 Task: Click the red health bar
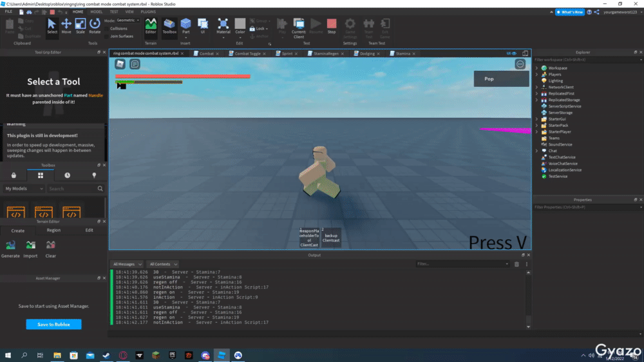[x=183, y=76]
